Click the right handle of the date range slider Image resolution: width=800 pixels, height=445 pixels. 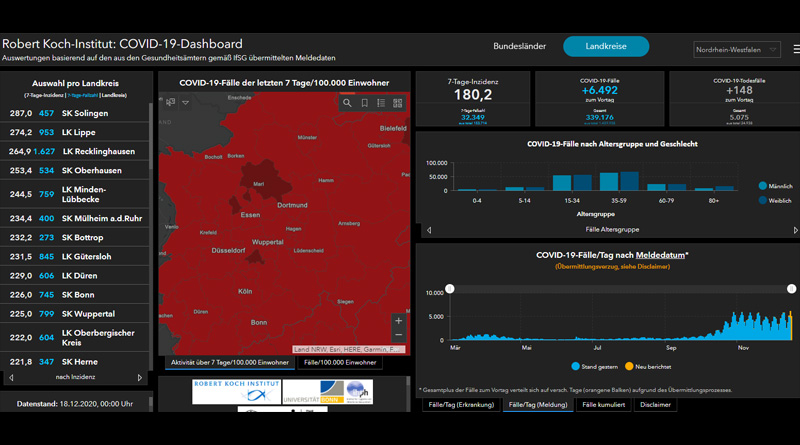pos(791,289)
